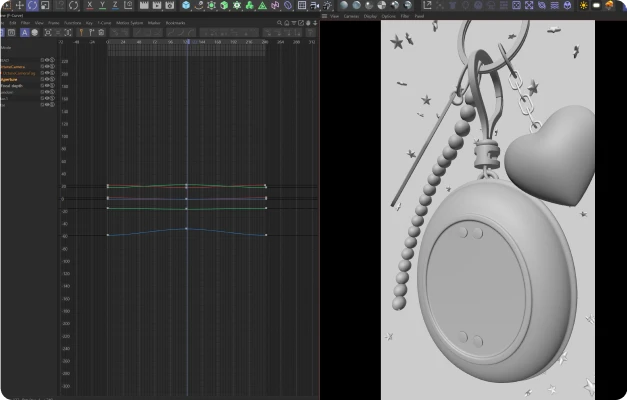This screenshot has height=400, width=627.
Task: Open the F-Curve menu
Action: point(104,23)
